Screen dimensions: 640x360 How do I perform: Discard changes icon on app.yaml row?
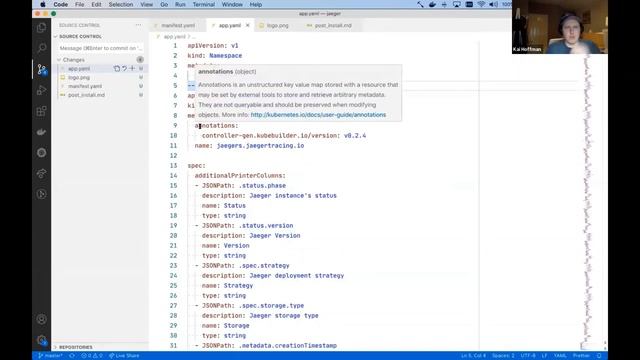point(124,69)
